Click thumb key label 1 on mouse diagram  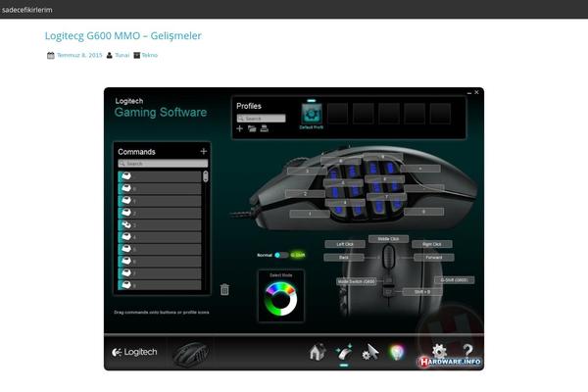(310, 214)
